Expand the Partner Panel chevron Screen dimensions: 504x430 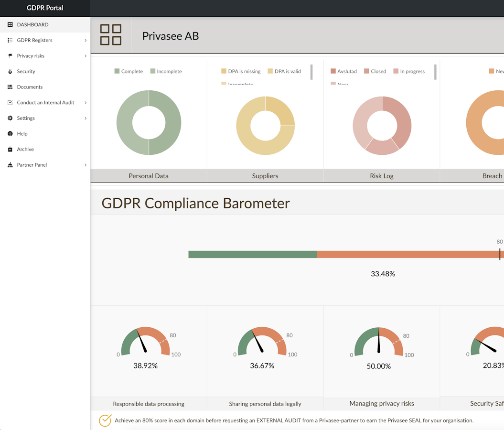click(86, 165)
